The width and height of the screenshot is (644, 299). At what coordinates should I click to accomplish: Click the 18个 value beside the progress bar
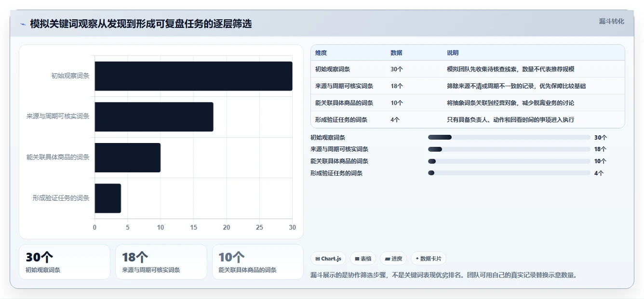[601, 149]
